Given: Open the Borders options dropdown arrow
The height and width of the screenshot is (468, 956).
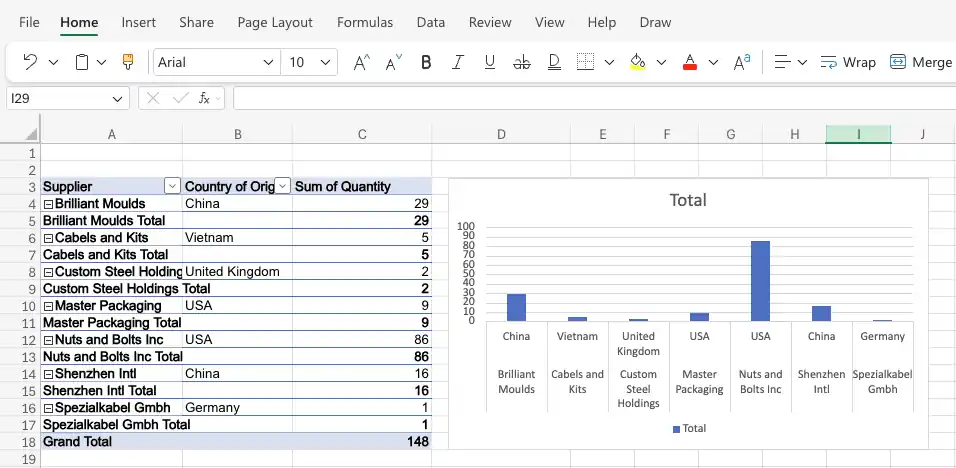Looking at the screenshot, I should [x=608, y=62].
